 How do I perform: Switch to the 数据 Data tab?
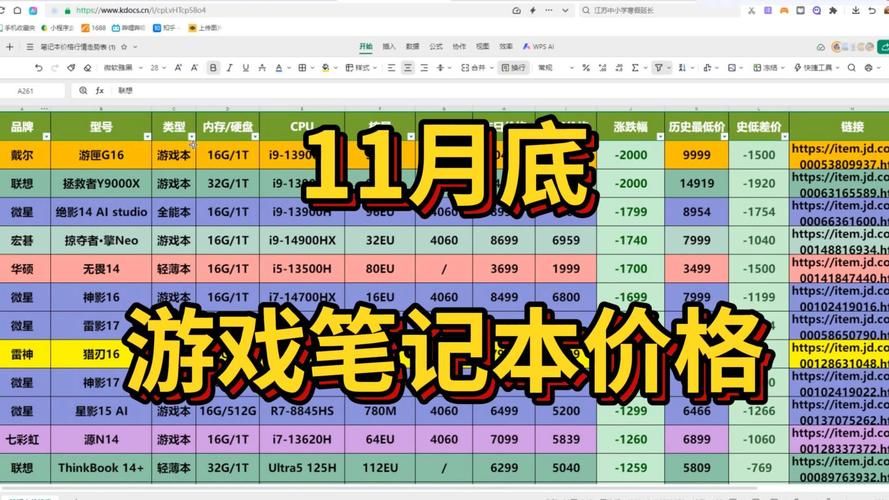(x=413, y=46)
